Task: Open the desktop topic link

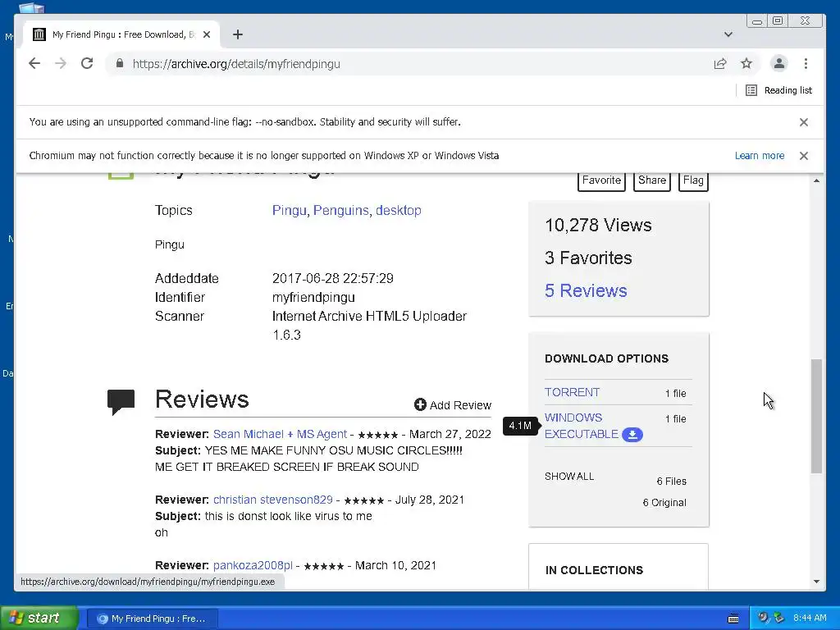Action: coord(398,210)
